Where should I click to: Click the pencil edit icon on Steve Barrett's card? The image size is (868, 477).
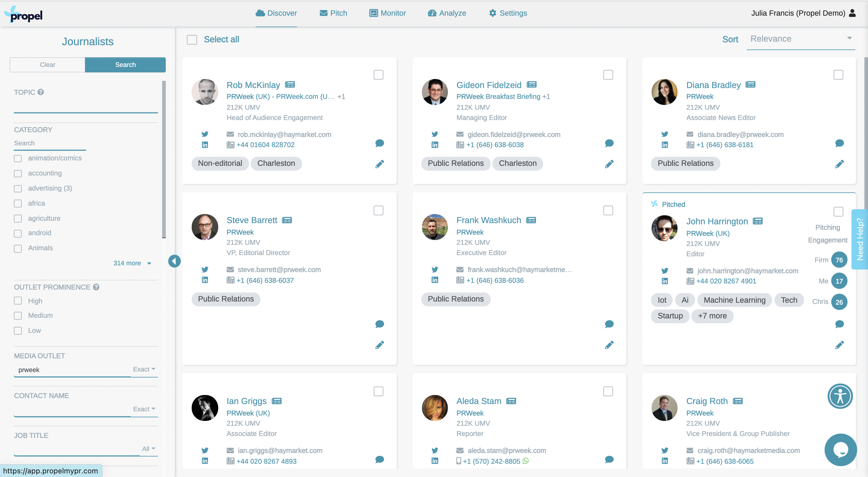379,345
